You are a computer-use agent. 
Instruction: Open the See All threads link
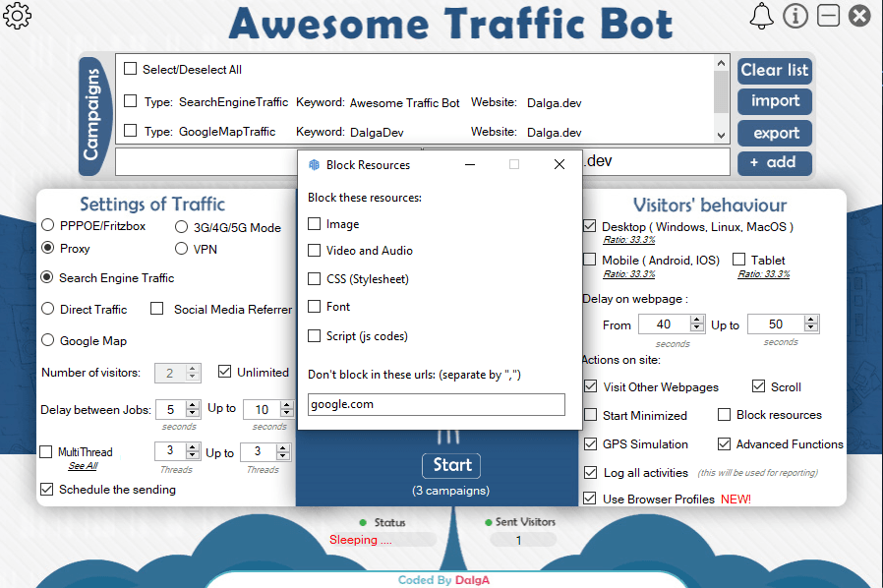(84, 466)
